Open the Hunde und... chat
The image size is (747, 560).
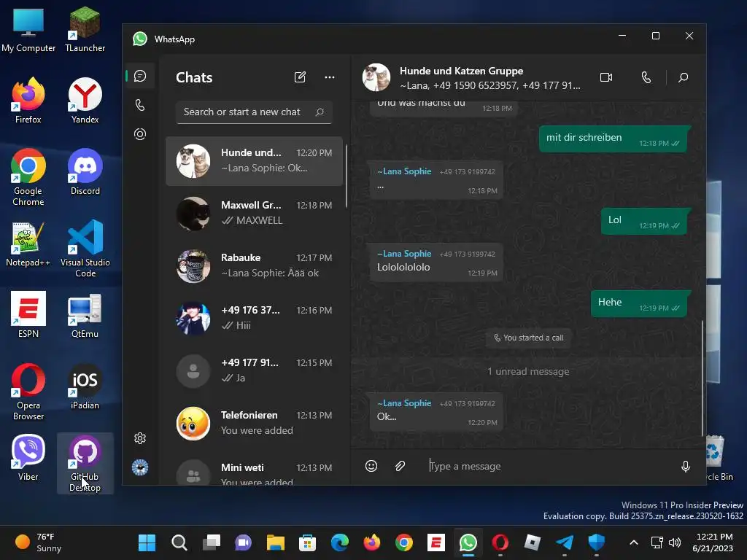pyautogui.click(x=254, y=161)
